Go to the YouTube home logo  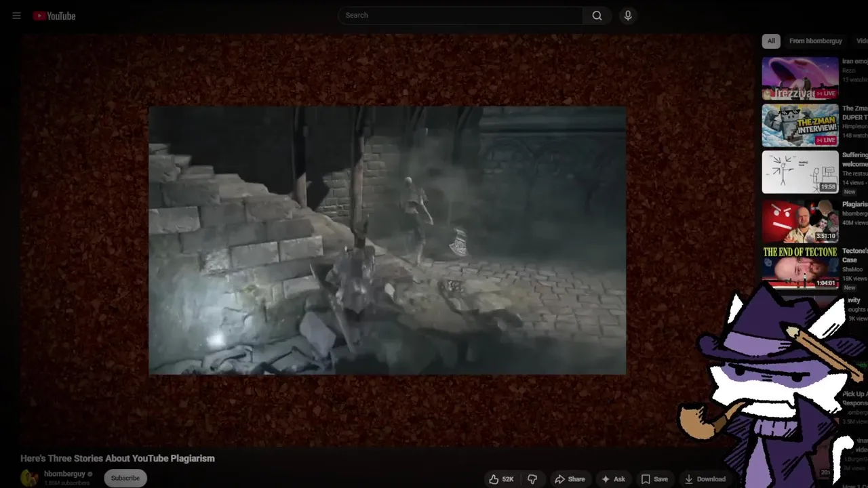[x=54, y=16]
